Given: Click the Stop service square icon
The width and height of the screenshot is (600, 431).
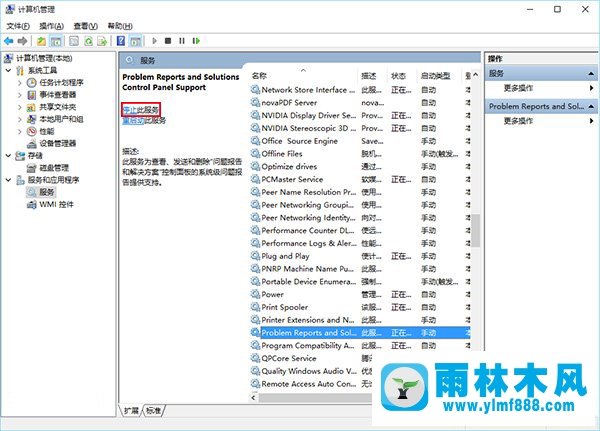Looking at the screenshot, I should [168, 41].
